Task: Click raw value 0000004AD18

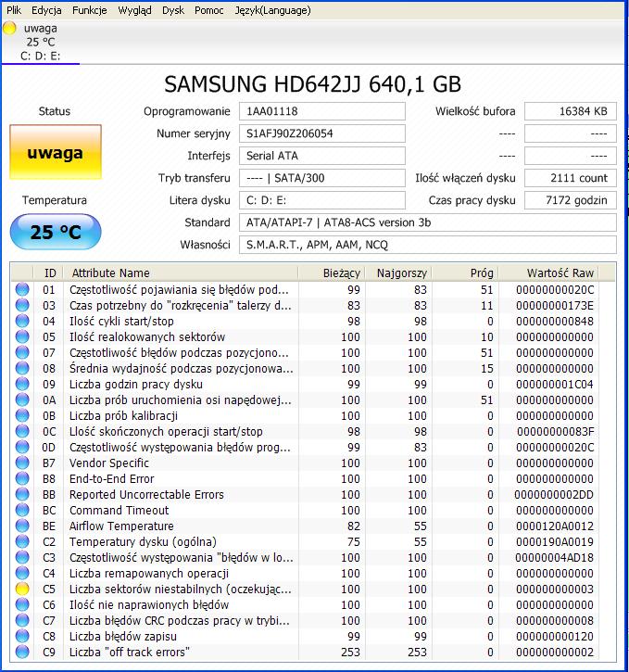Action: 555,558
